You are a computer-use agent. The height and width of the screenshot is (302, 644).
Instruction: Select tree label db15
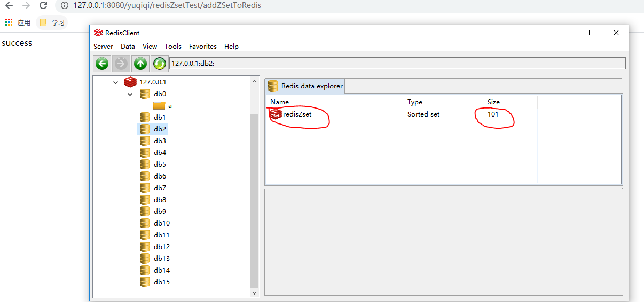(x=162, y=282)
